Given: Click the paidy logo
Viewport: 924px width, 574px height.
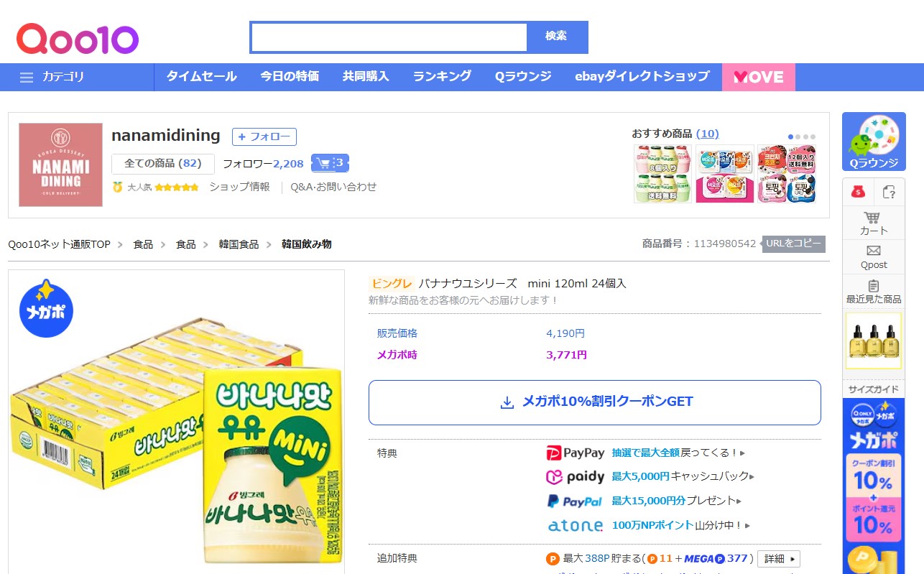Looking at the screenshot, I should coord(576,476).
